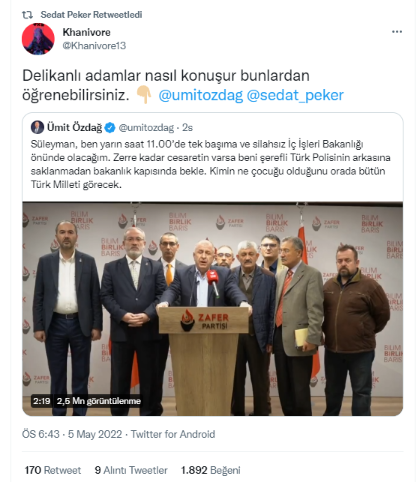Click the blue verified badge
This screenshot has height=482, width=417.
110,128
